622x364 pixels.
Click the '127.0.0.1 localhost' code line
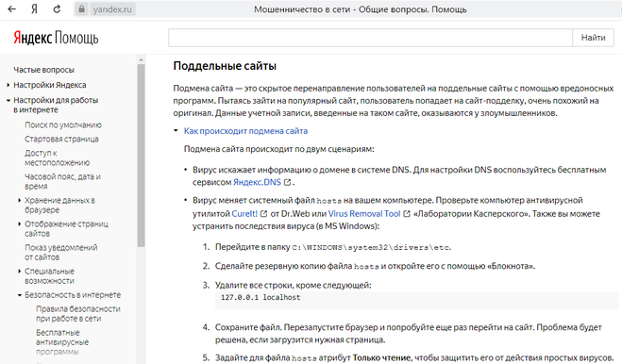click(x=261, y=297)
